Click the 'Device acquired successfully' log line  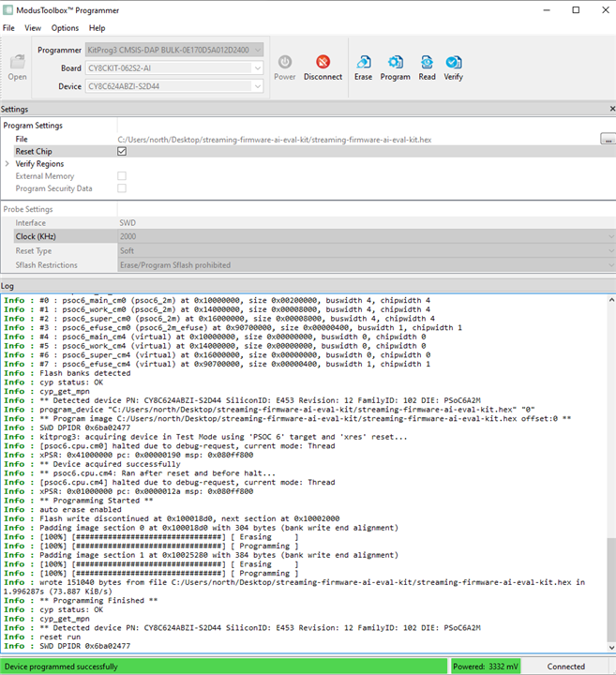click(110, 464)
